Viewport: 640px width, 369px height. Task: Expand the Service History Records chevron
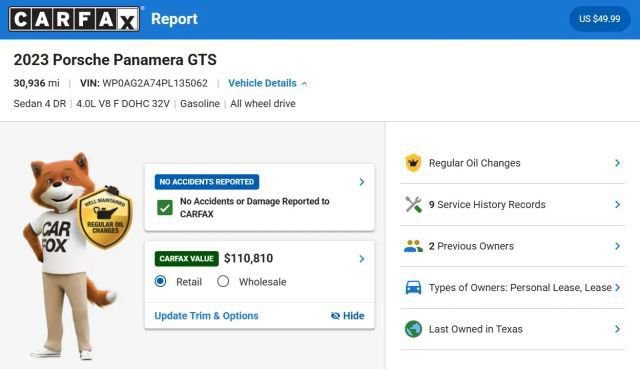point(618,205)
